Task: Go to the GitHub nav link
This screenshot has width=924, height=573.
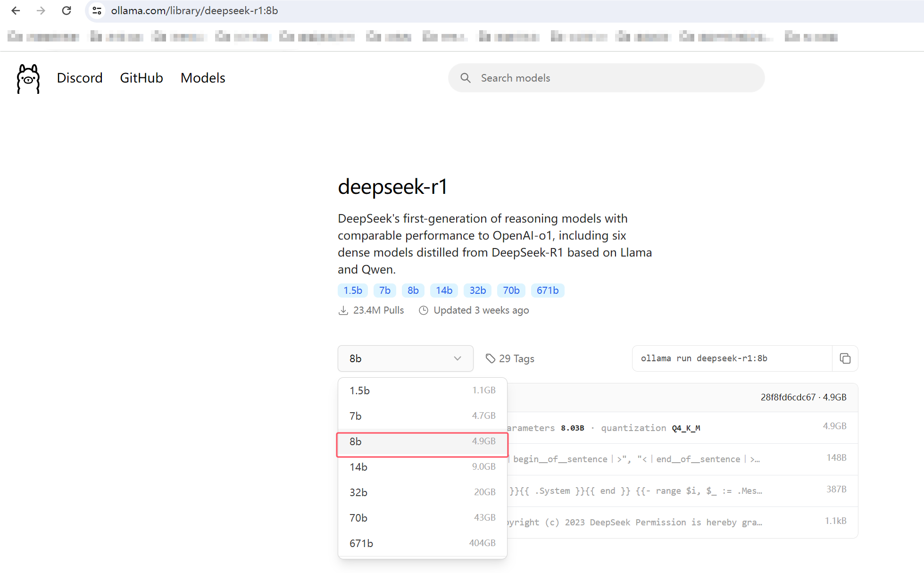Action: [x=142, y=78]
